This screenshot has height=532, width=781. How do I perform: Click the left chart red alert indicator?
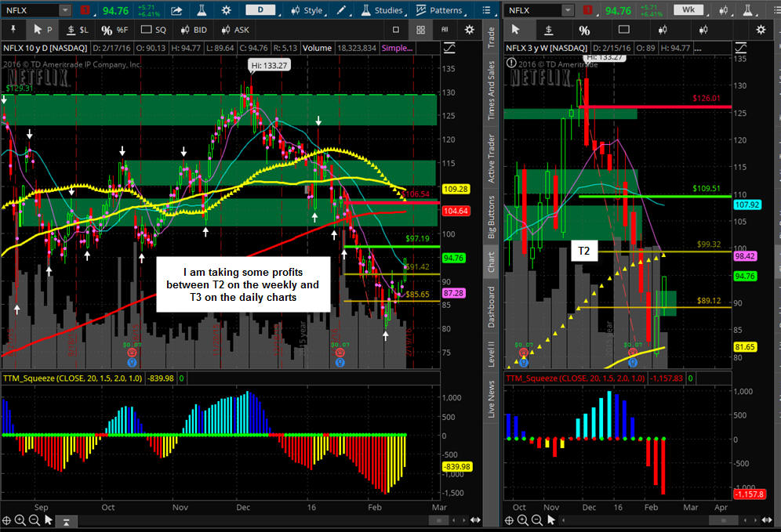point(85,10)
